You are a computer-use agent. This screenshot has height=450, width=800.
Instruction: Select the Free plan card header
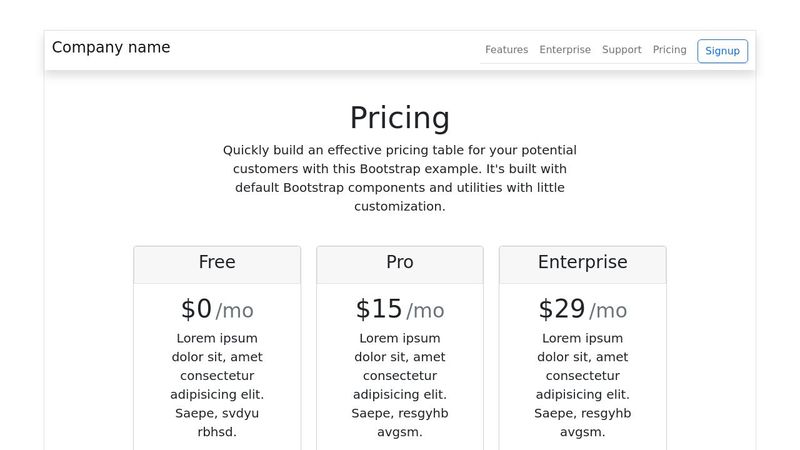pyautogui.click(x=217, y=263)
